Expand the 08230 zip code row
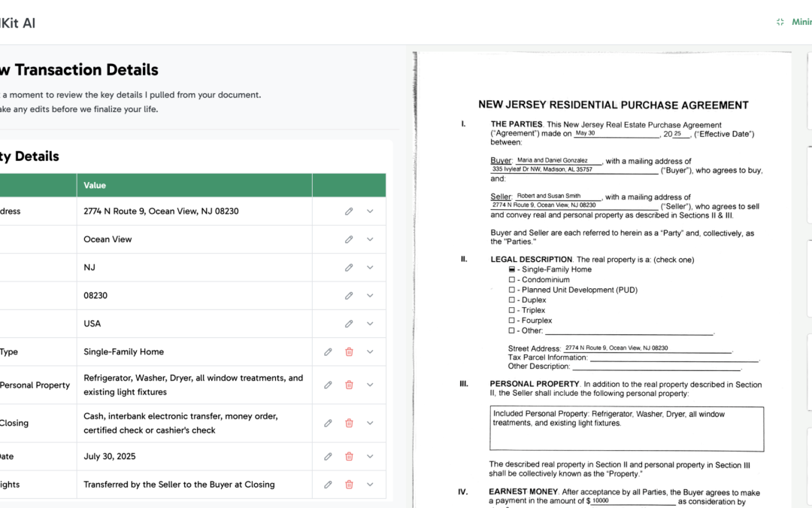This screenshot has width=812, height=508. 370,296
